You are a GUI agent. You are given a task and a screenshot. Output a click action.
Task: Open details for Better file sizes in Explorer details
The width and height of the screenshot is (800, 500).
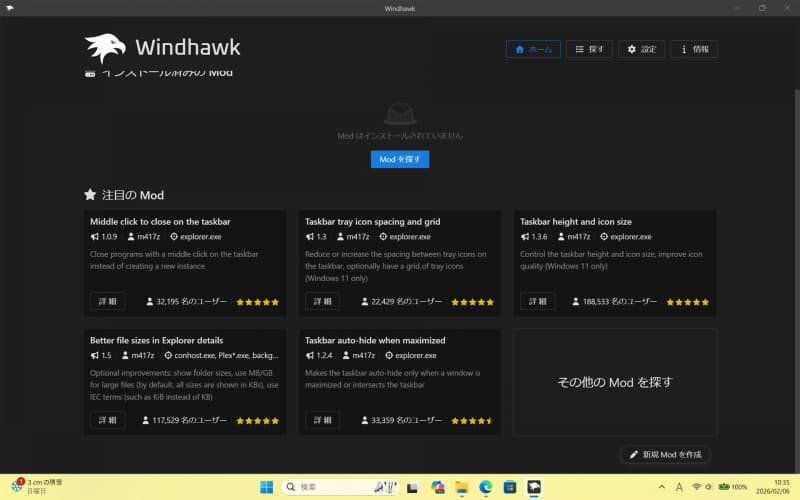coord(107,420)
